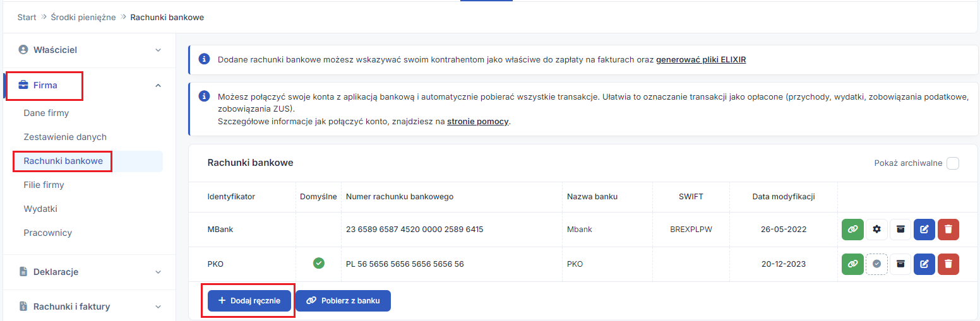Click the Pobierz z banku button
980x321 pixels.
[343, 301]
